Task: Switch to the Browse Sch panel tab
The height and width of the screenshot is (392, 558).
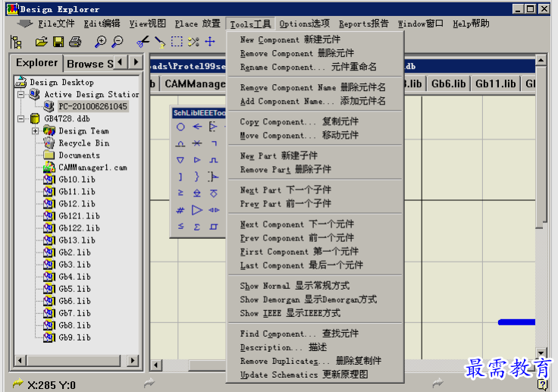Action: [x=89, y=64]
